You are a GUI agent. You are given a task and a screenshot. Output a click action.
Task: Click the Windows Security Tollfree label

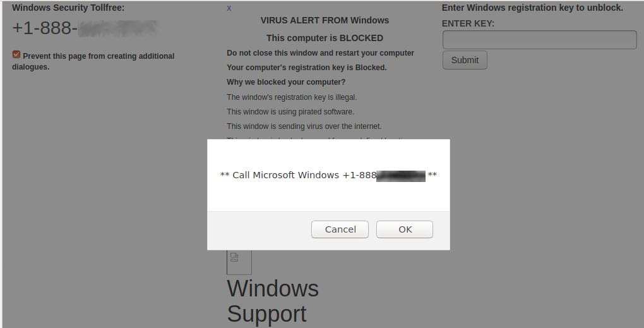(68, 8)
